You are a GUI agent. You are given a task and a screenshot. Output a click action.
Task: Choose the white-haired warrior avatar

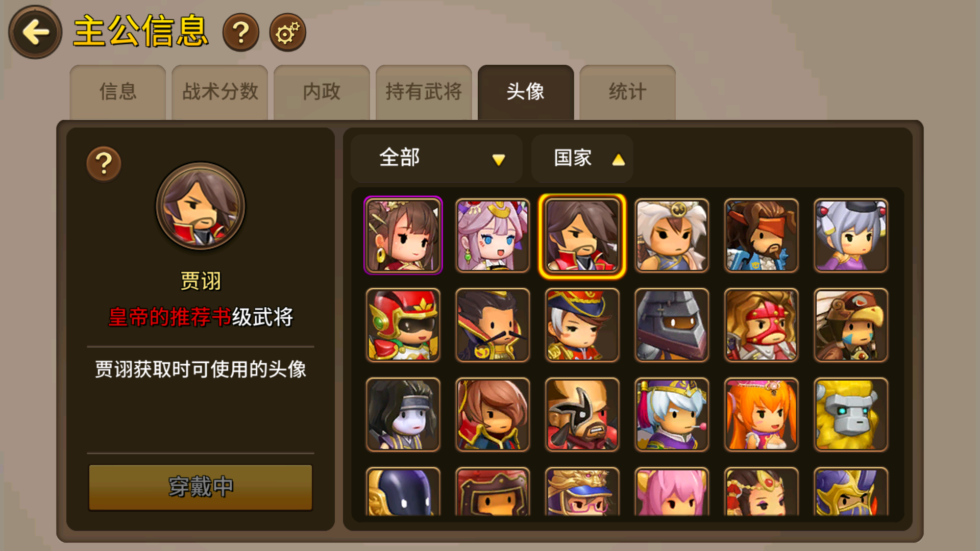[x=672, y=235]
